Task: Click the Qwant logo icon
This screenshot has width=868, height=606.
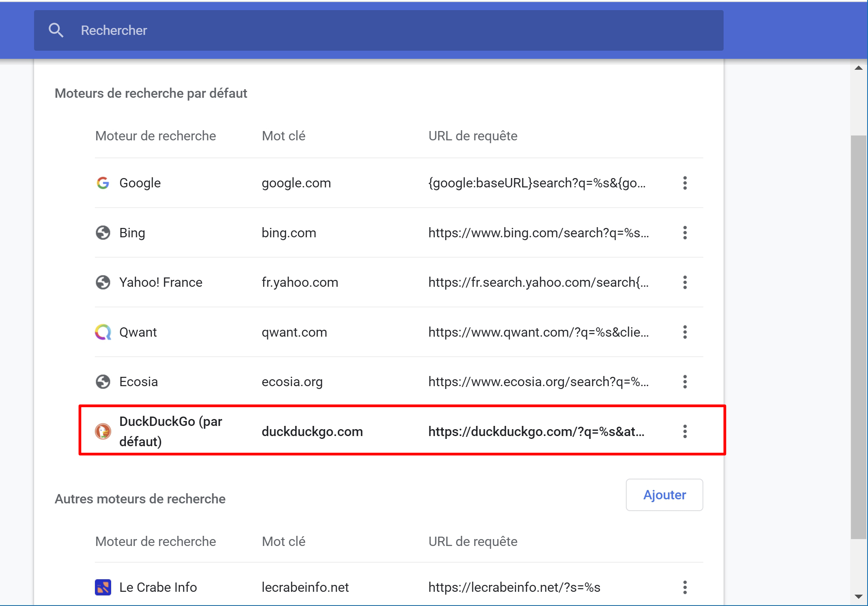Action: 103,332
